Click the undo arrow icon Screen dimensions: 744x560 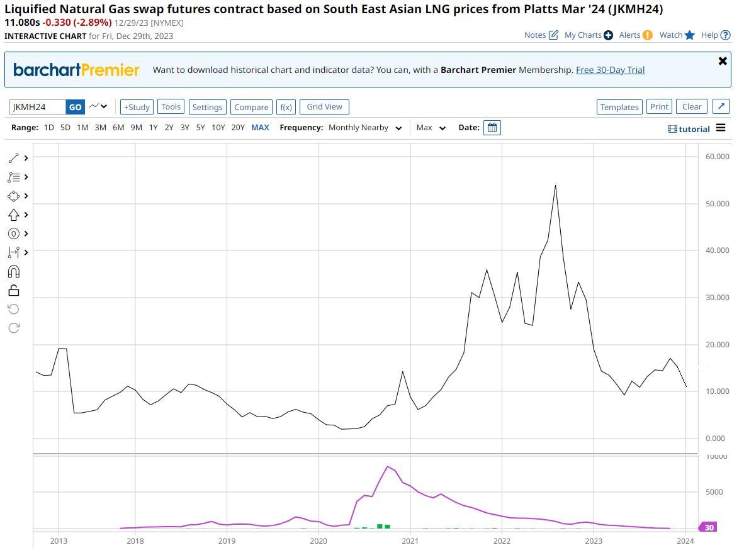[14, 309]
